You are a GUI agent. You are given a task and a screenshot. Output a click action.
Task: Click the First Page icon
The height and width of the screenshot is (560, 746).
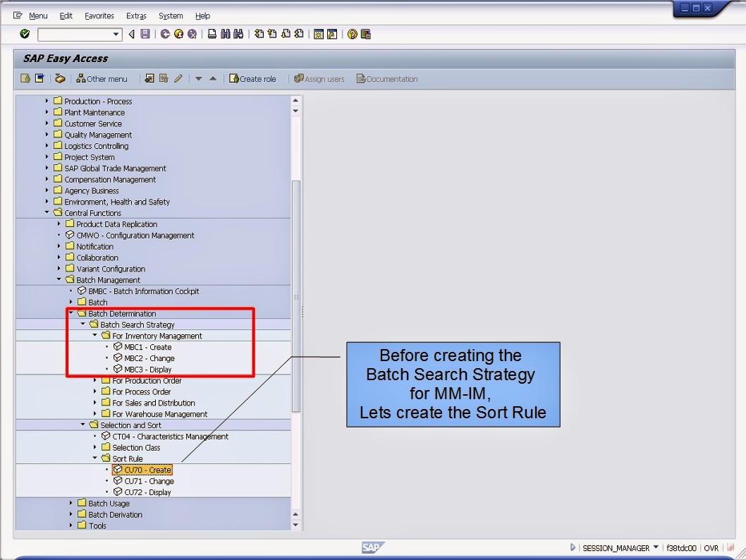259,34
